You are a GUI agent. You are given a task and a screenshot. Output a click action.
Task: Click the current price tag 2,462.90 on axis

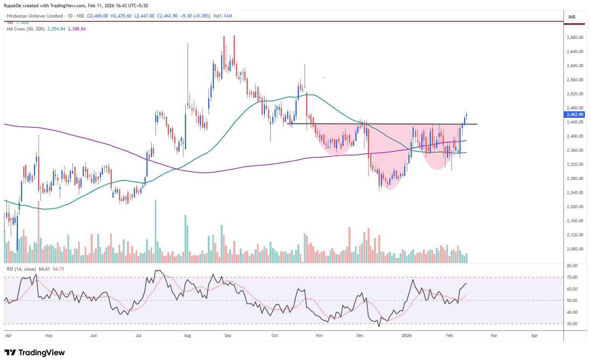click(575, 114)
